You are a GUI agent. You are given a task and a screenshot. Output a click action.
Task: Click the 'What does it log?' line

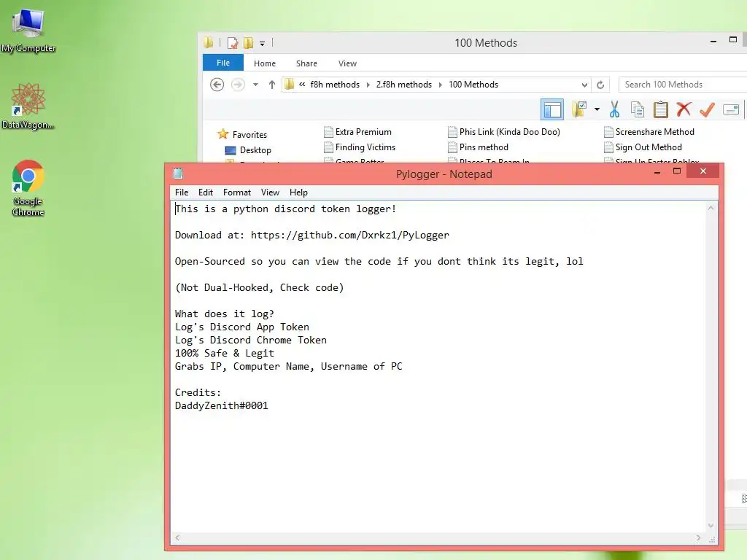[x=225, y=314]
